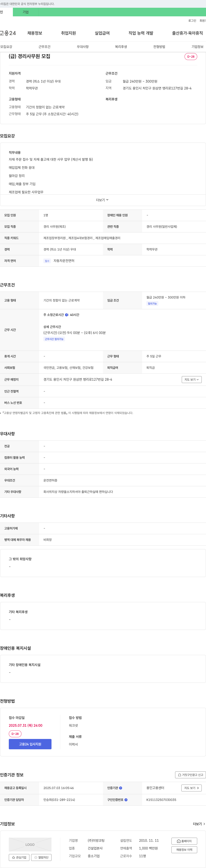Open the 실업급여 menu
This screenshot has height=868, width=206.
click(x=102, y=33)
